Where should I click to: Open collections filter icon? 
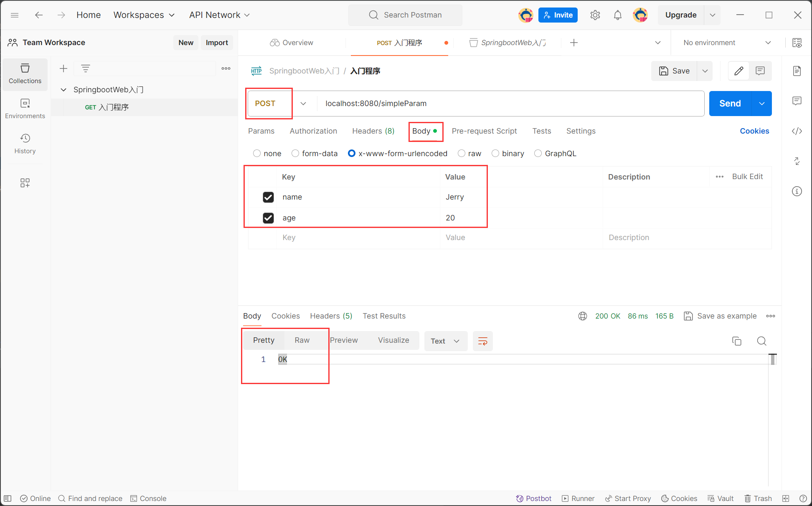click(86, 68)
